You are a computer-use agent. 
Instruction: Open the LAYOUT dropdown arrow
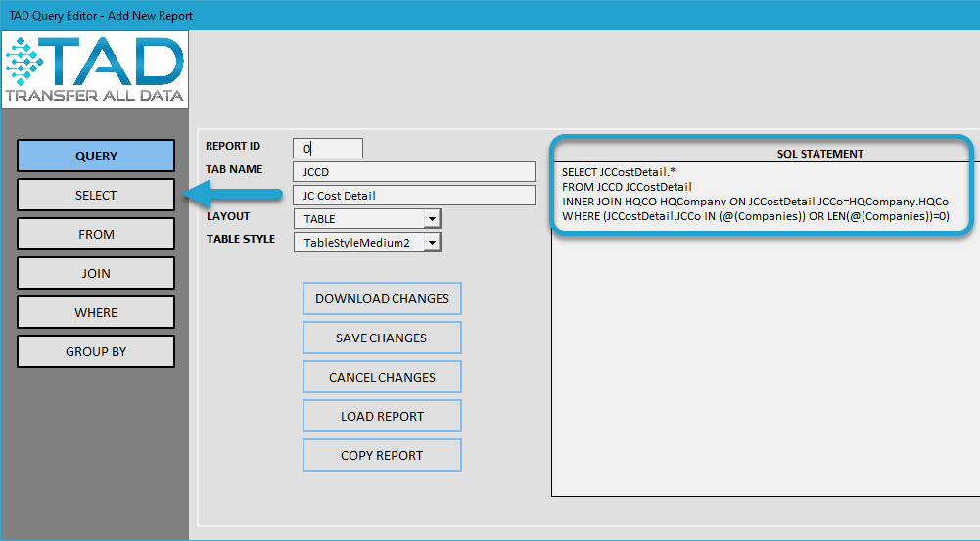(432, 218)
